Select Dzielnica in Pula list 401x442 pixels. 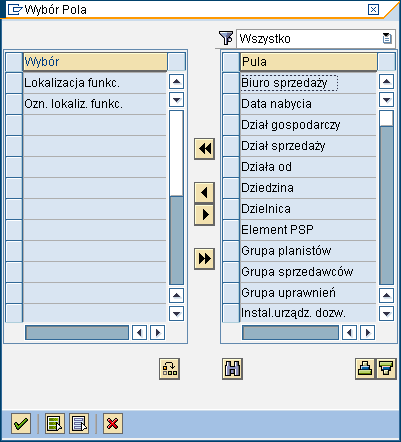tap(308, 209)
